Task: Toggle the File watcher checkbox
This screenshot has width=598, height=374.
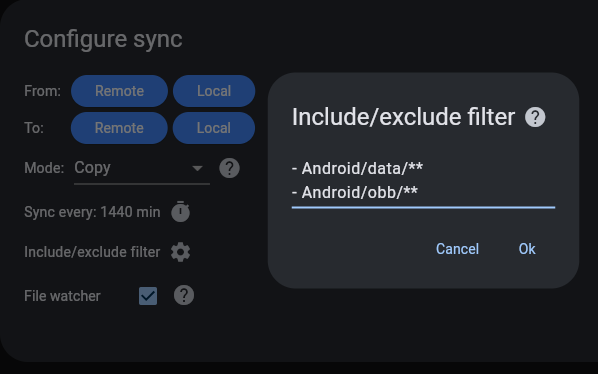Action: click(x=148, y=296)
